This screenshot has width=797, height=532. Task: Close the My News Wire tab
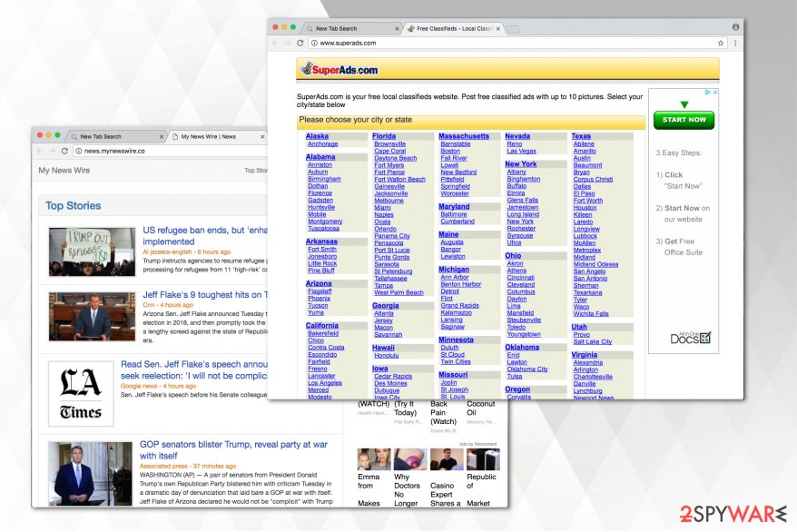coord(262,137)
